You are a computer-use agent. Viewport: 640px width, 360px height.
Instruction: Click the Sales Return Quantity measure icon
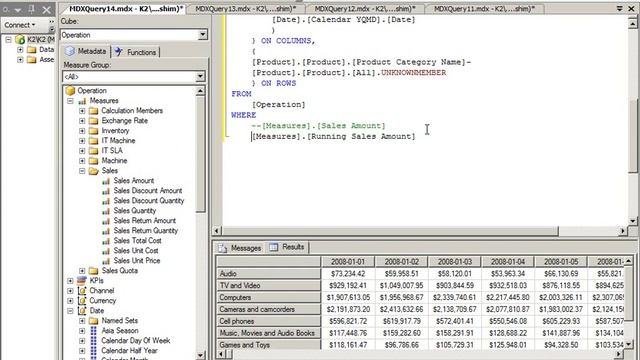tap(106, 231)
